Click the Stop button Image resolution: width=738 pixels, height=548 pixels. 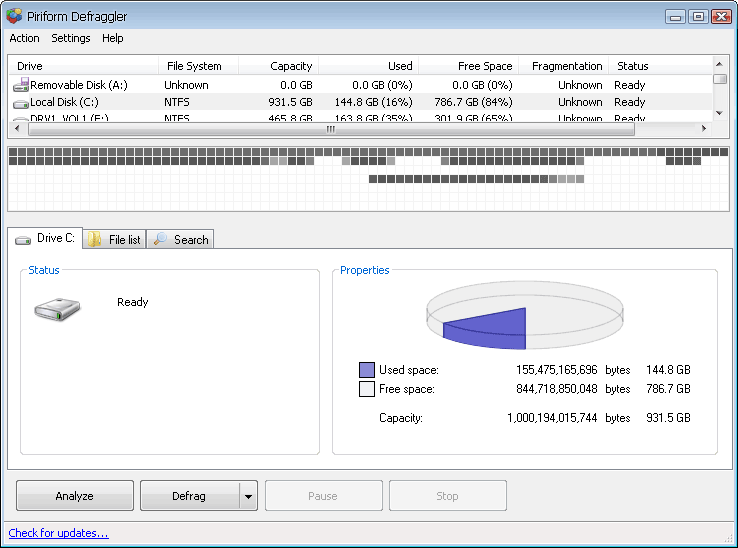(448, 496)
